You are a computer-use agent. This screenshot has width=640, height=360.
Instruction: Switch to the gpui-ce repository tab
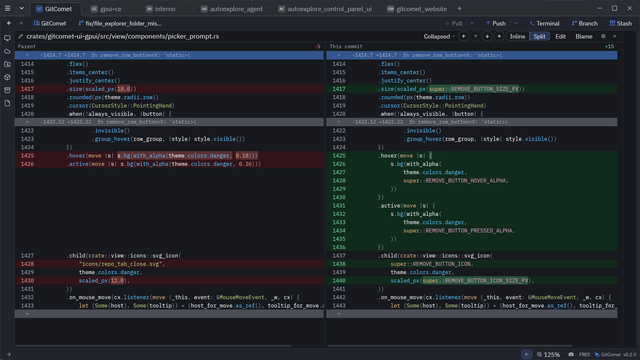click(x=106, y=9)
